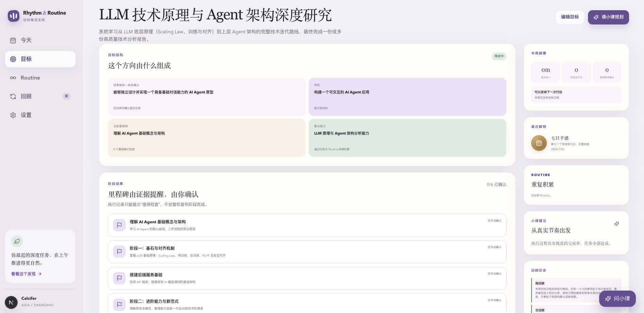The height and width of the screenshot is (313, 644).
Task: Click the 新 badge next to 回顾
Action: (x=67, y=96)
